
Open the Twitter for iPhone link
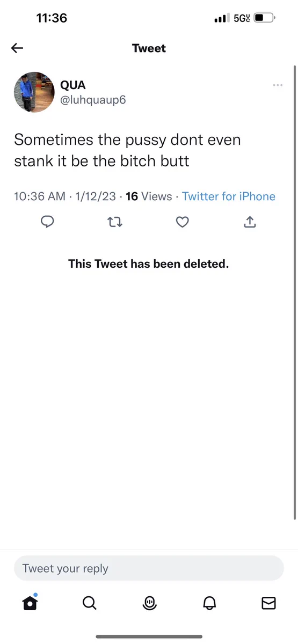(229, 196)
